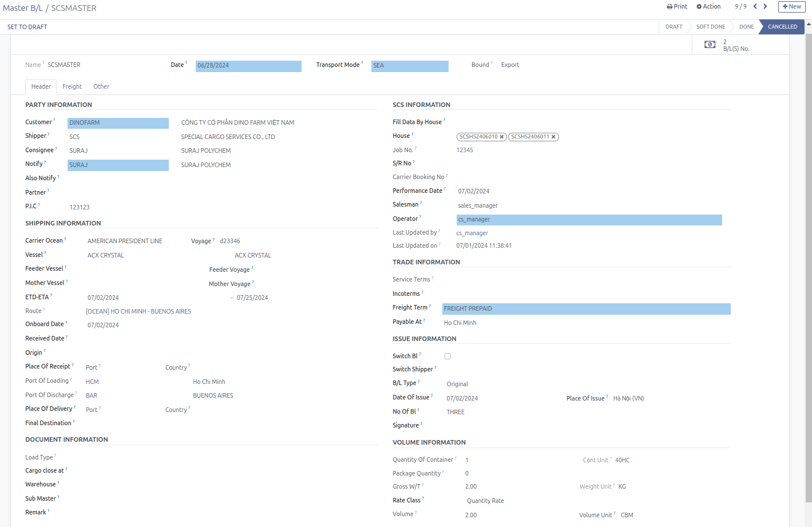Screen dimensions: 812x527
Task: Switch to the Other tab
Action: [101, 86]
